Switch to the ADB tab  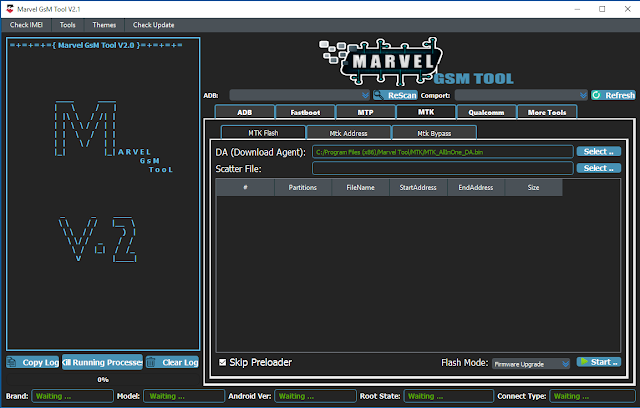tap(244, 112)
